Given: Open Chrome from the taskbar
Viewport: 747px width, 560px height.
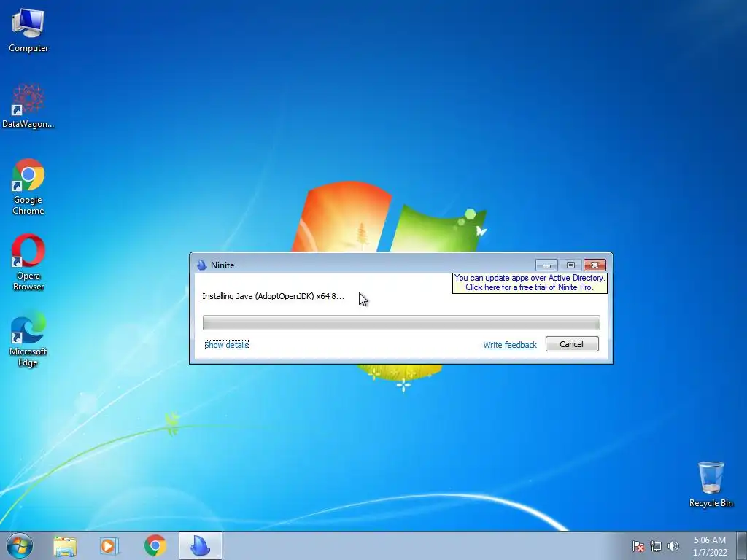Looking at the screenshot, I should coord(155,545).
